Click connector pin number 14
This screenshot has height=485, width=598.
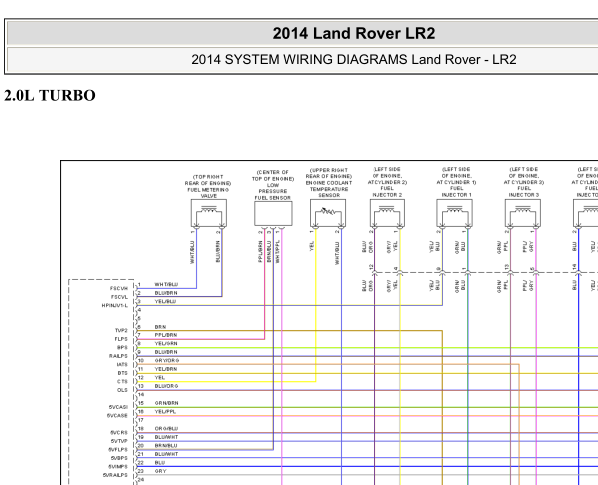point(141,394)
